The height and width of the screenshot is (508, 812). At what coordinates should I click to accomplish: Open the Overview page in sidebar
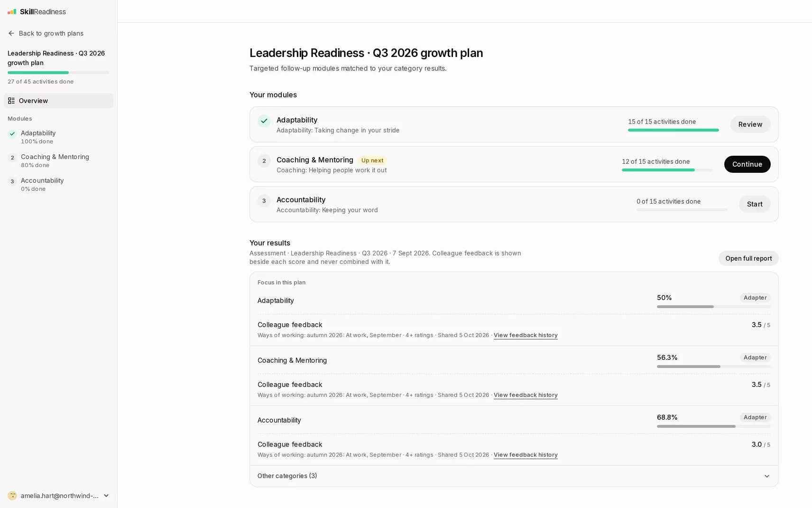tap(59, 101)
